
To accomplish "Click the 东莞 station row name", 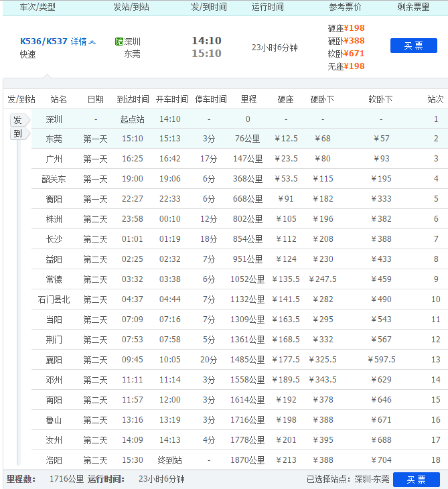I will (54, 139).
